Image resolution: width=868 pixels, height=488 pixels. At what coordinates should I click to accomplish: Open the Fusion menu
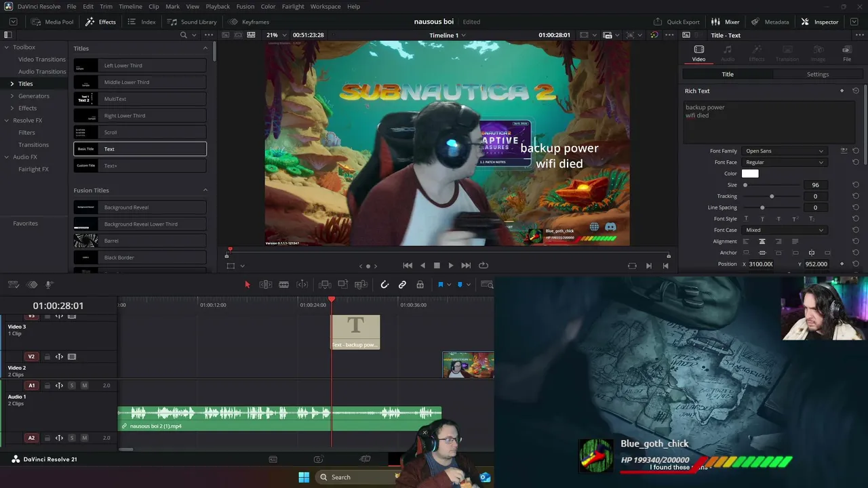pos(245,6)
